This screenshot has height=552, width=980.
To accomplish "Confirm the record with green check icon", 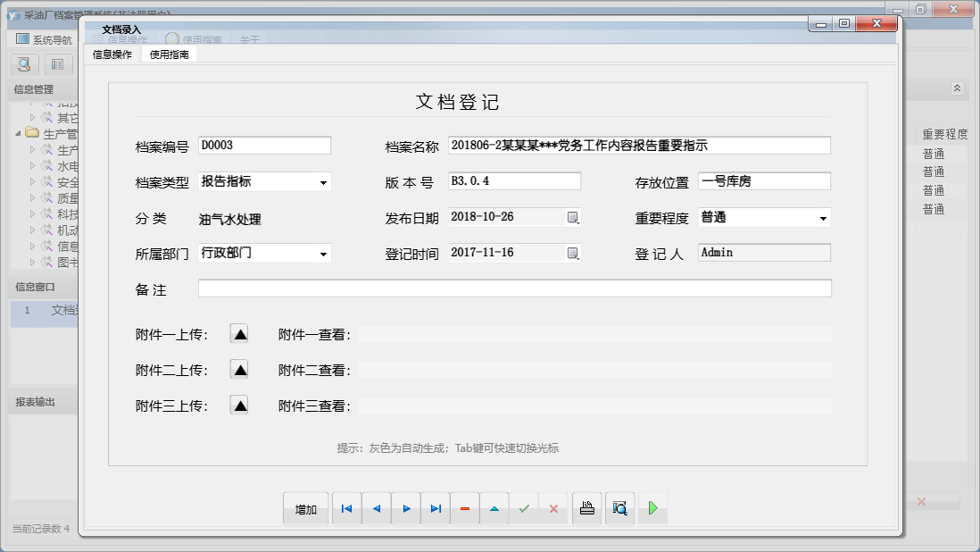I will pos(525,507).
